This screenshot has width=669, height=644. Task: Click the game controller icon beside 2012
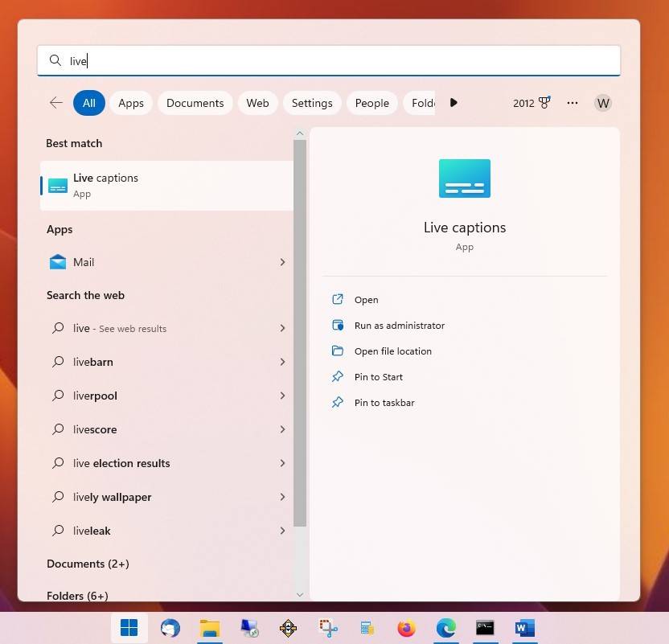[x=544, y=103]
